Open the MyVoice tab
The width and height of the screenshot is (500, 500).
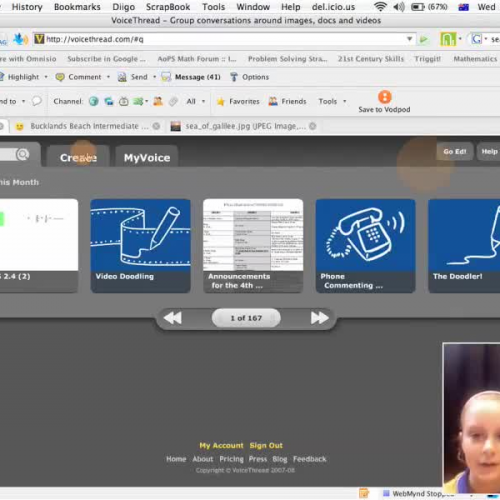(x=147, y=157)
